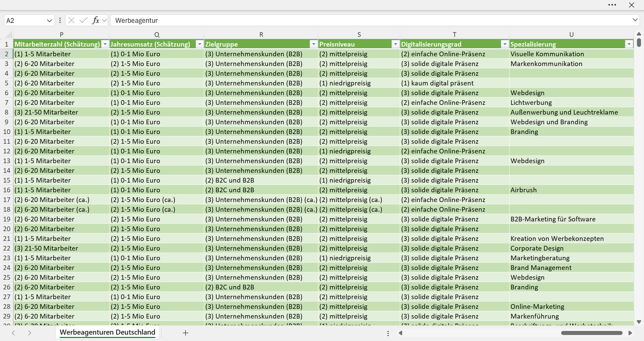
Task: Open the Digitalisierungsgrad filter dropdown
Action: click(505, 44)
